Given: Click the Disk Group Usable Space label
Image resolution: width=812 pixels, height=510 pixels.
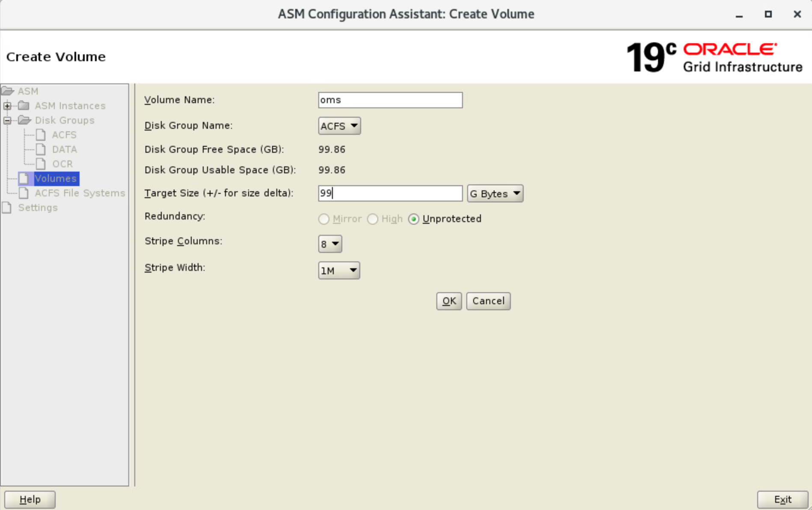Looking at the screenshot, I should click(220, 170).
